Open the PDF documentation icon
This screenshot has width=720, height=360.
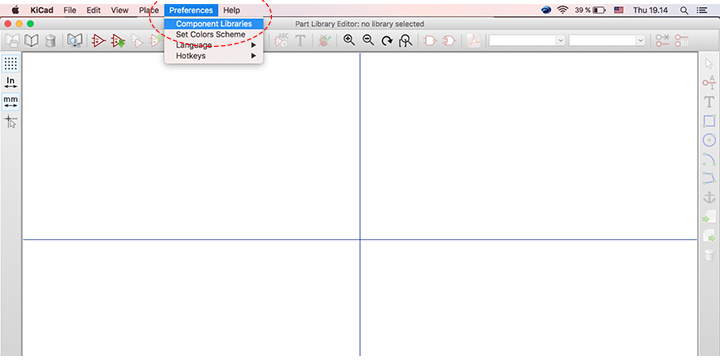click(x=473, y=41)
